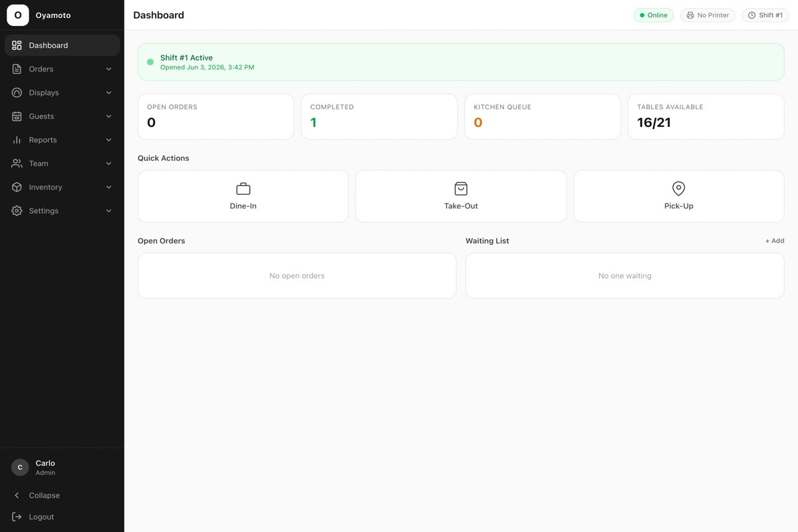The image size is (798, 532).
Task: Click the Team people icon
Action: click(17, 164)
